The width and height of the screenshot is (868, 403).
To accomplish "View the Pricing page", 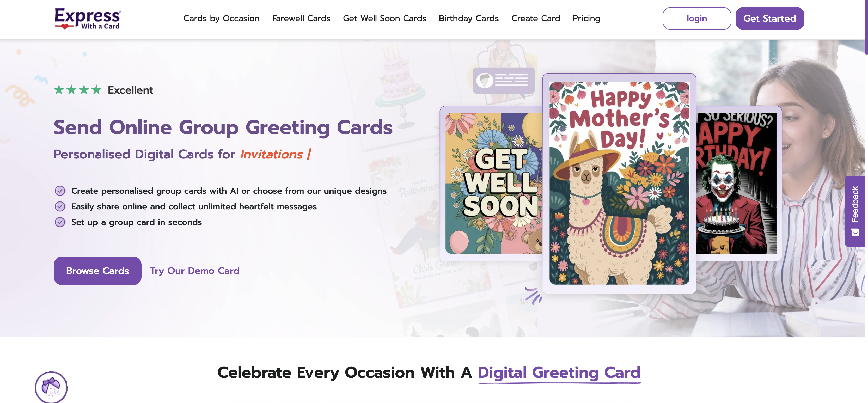I will [x=586, y=19].
